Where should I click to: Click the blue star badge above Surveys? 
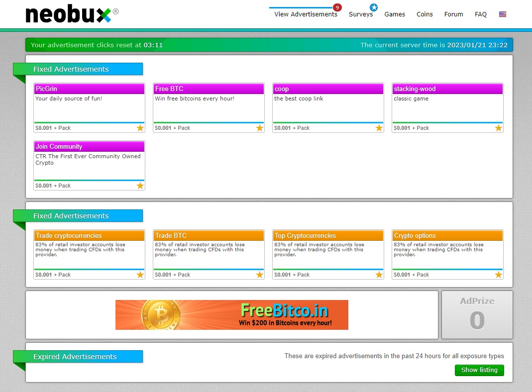coord(374,7)
